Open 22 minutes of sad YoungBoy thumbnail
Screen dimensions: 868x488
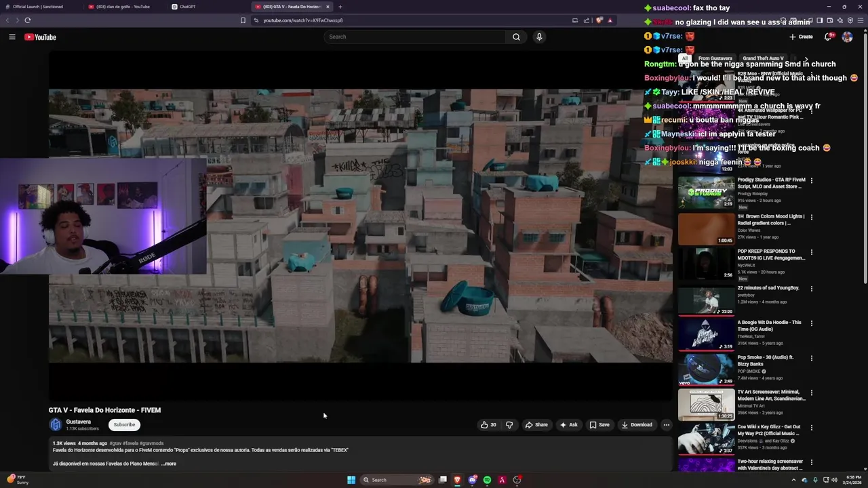point(706,300)
